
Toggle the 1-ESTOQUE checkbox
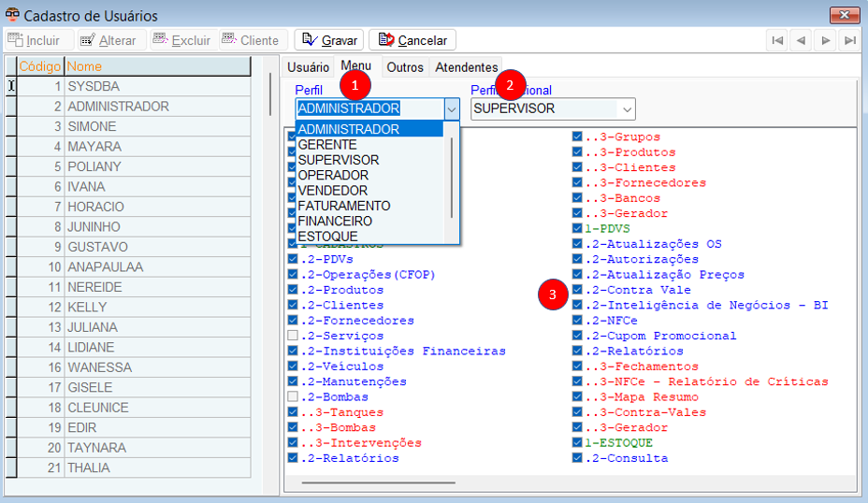pyautogui.click(x=577, y=442)
